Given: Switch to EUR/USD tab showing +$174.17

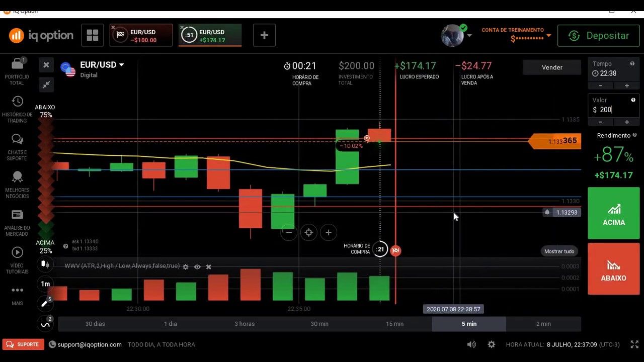Looking at the screenshot, I should point(210,35).
